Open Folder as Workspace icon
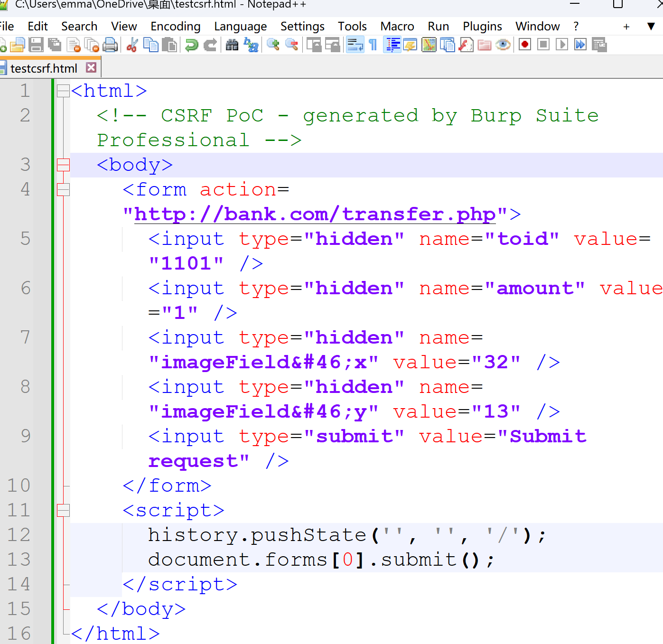 [485, 45]
